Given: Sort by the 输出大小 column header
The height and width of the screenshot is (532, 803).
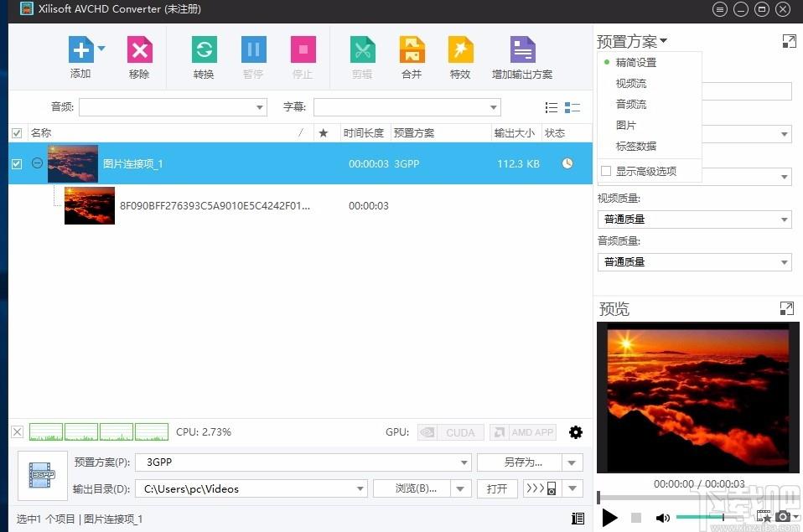Looking at the screenshot, I should click(x=515, y=133).
